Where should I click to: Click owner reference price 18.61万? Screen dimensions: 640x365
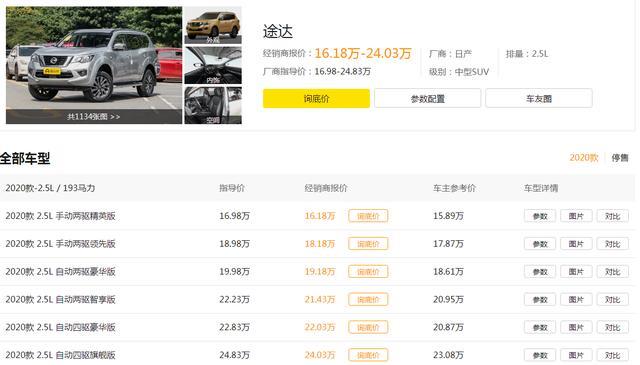[448, 271]
